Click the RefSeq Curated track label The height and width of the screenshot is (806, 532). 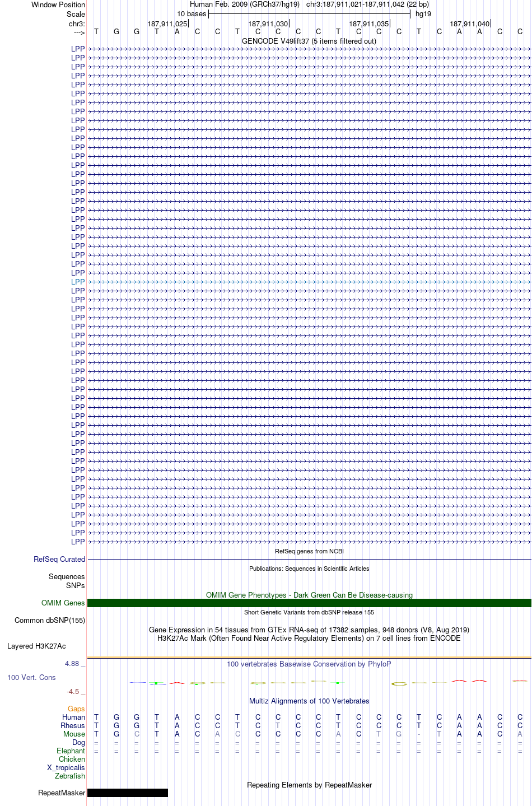(59, 559)
